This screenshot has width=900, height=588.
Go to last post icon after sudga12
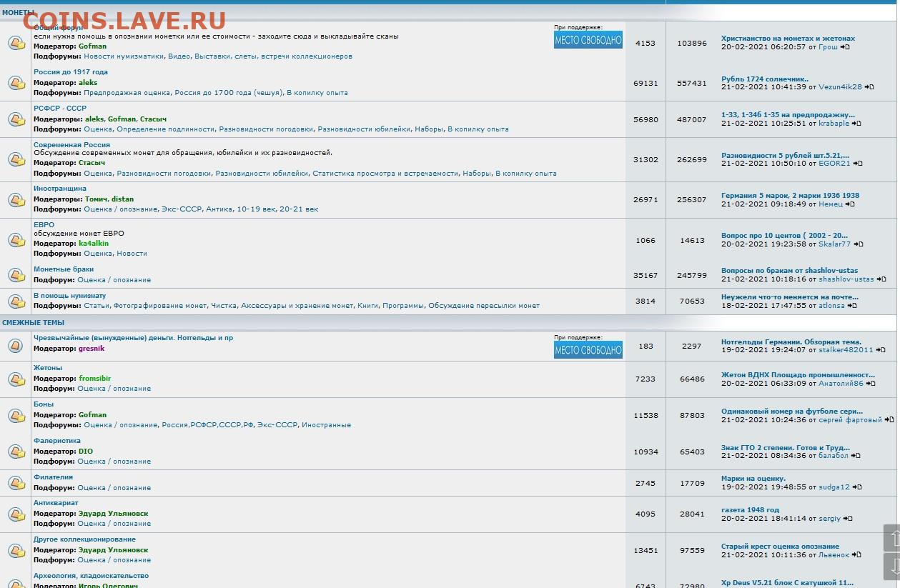point(857,487)
